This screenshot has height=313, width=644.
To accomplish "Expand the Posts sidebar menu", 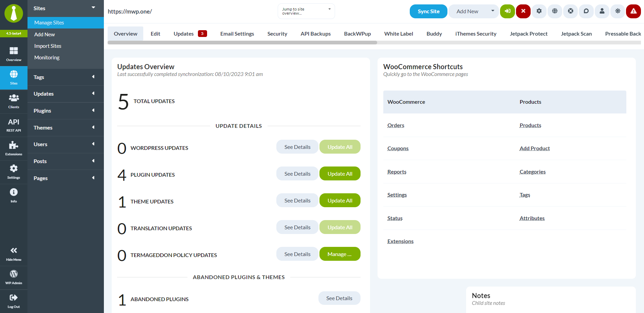I will (66, 161).
